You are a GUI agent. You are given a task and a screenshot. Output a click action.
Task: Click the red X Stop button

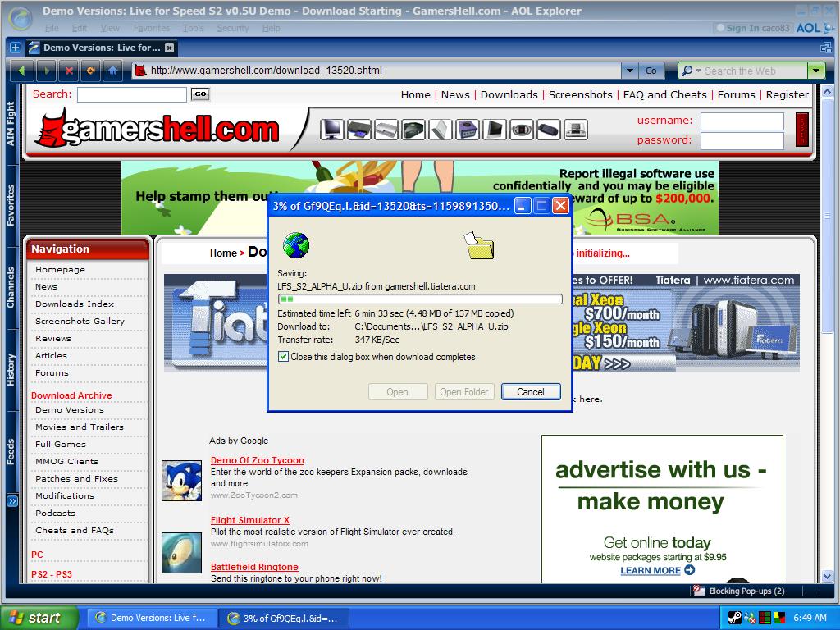[69, 71]
